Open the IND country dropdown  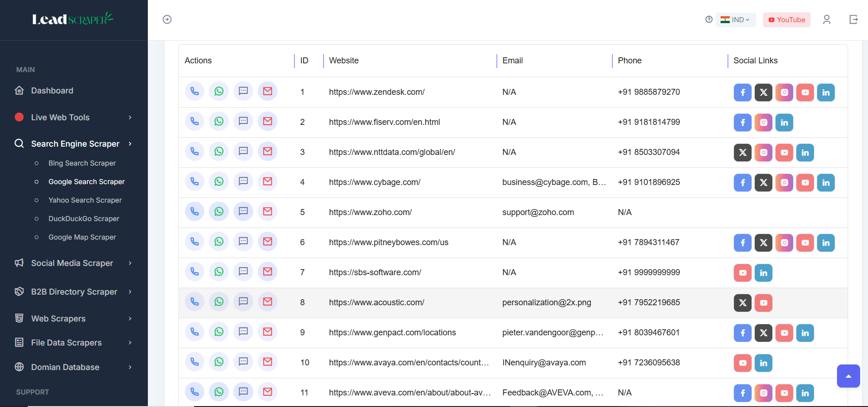tap(736, 20)
